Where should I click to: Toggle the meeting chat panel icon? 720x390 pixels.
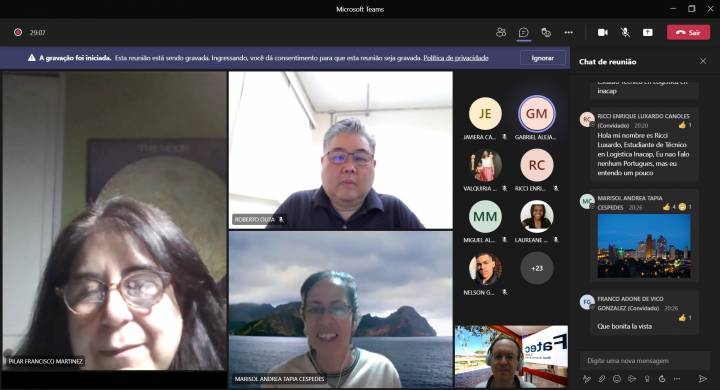523,32
